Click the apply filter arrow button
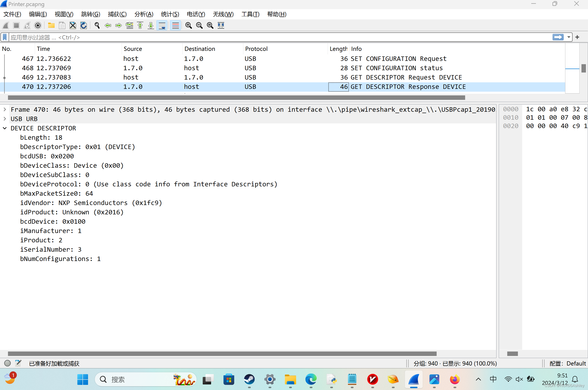588x390 pixels. (558, 37)
